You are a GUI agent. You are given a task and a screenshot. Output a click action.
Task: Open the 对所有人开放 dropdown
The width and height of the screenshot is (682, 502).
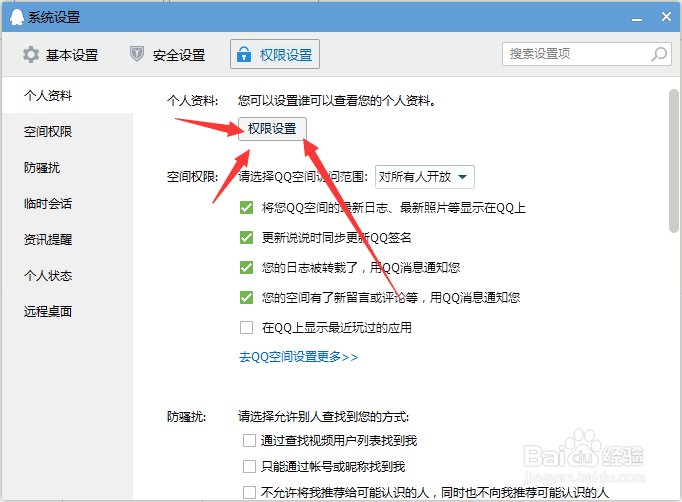click(425, 177)
